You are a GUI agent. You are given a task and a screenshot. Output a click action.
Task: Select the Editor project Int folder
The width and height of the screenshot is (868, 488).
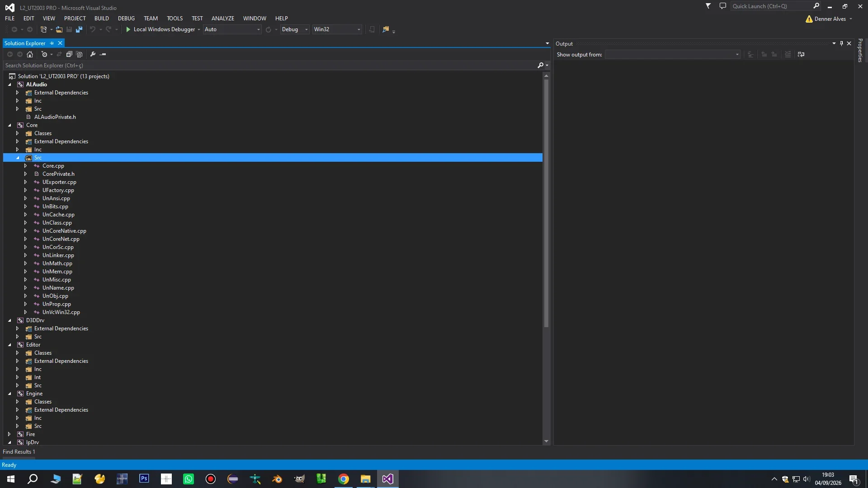(38, 377)
